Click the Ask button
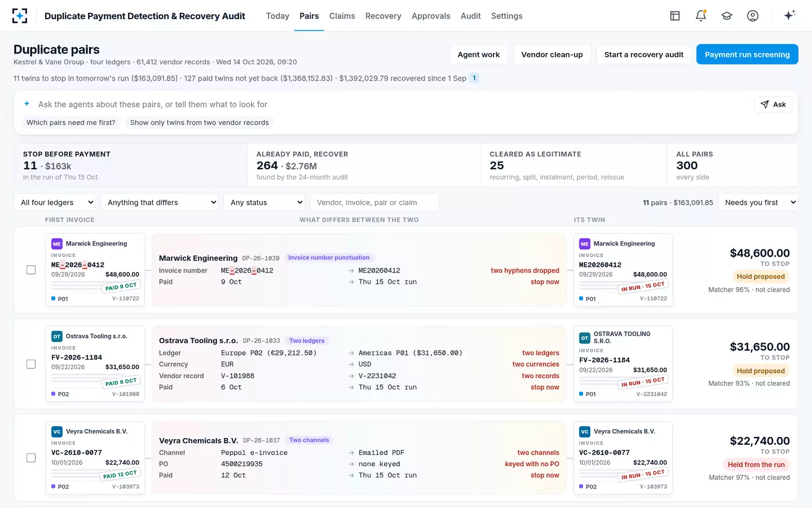The width and height of the screenshot is (812, 508). (773, 104)
